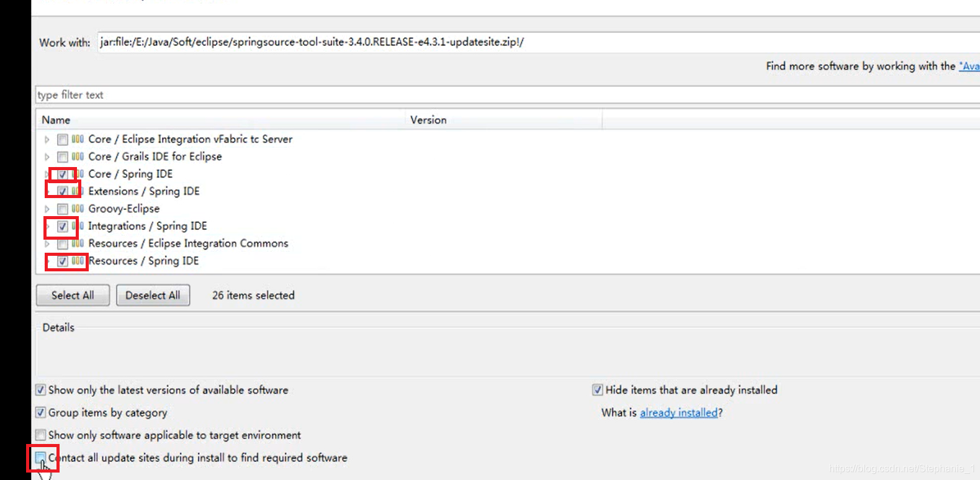Focus the type filter text box
Viewport: 980px width, 480px height.
508,95
